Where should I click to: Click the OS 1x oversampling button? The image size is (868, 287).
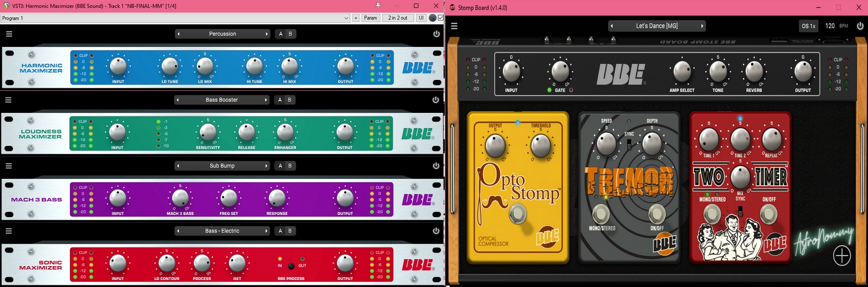point(808,26)
